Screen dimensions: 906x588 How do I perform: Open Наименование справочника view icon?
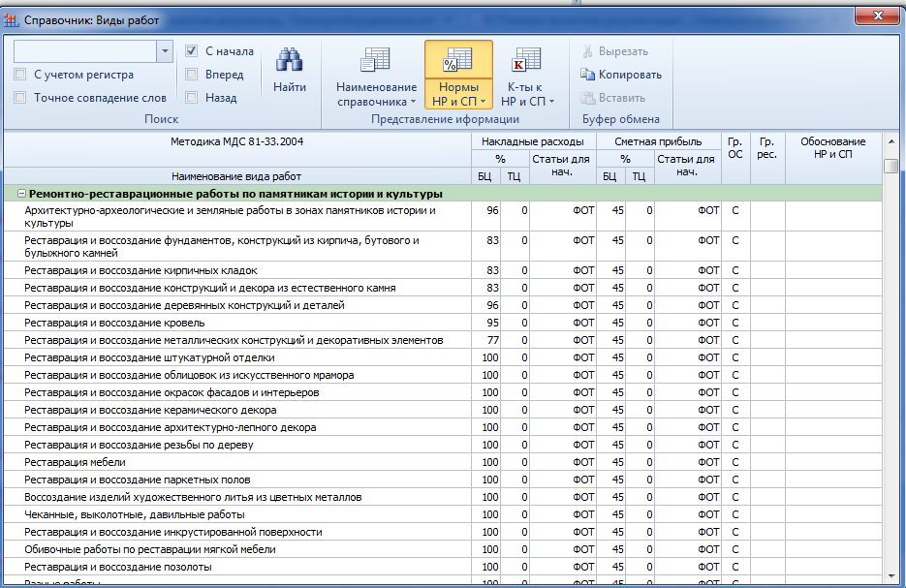click(375, 61)
